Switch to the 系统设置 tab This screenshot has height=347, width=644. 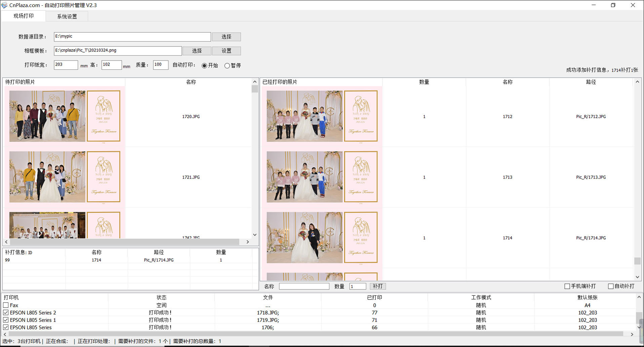[x=67, y=16]
